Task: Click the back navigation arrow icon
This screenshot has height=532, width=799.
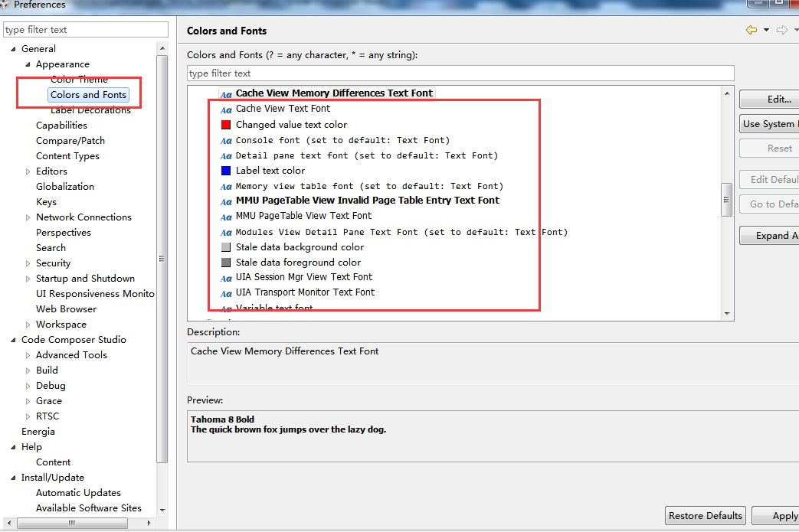Action: pyautogui.click(x=751, y=30)
